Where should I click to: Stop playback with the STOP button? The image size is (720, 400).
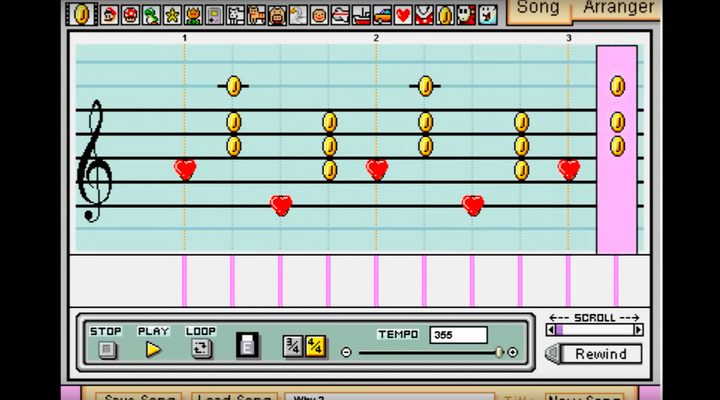107,350
